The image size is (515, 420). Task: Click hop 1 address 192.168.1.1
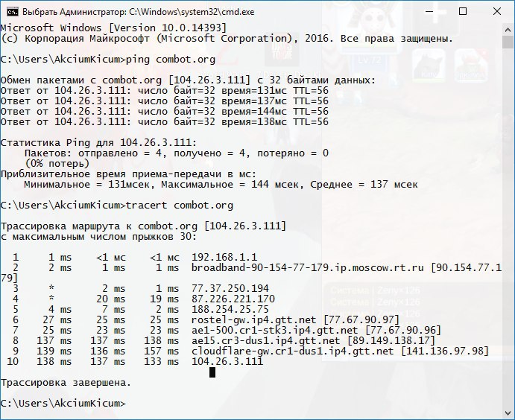224,257
